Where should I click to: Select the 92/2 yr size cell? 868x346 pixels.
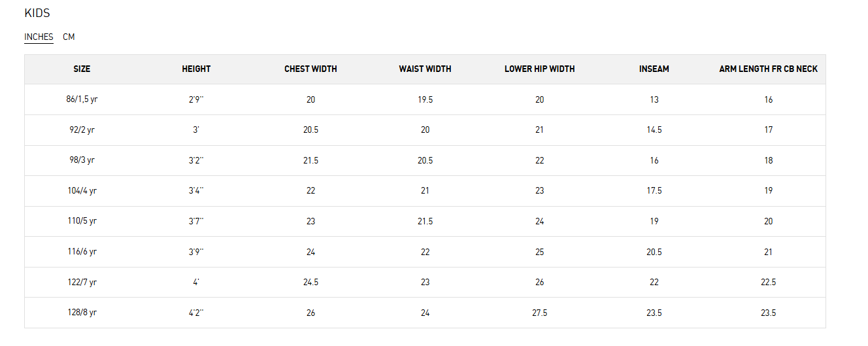click(x=82, y=130)
